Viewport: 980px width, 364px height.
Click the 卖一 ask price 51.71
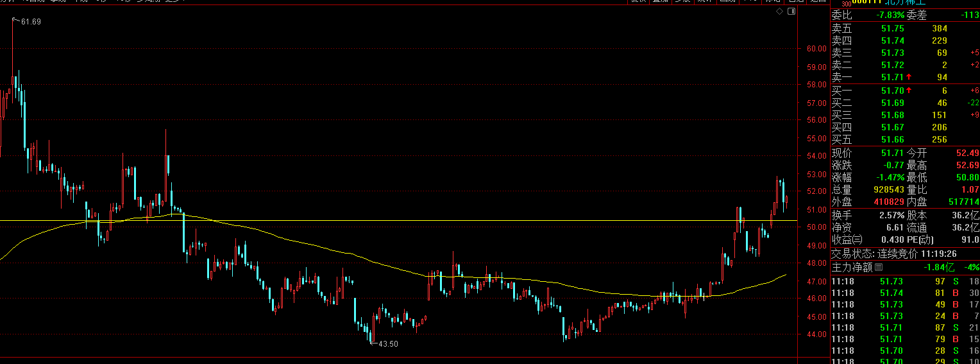893,77
